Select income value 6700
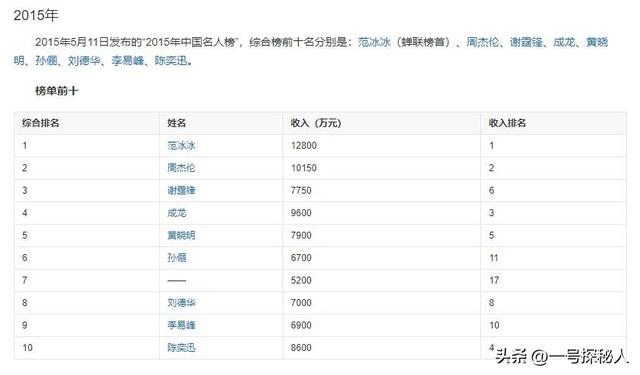Screen dimensions: 640x375 point(301,258)
